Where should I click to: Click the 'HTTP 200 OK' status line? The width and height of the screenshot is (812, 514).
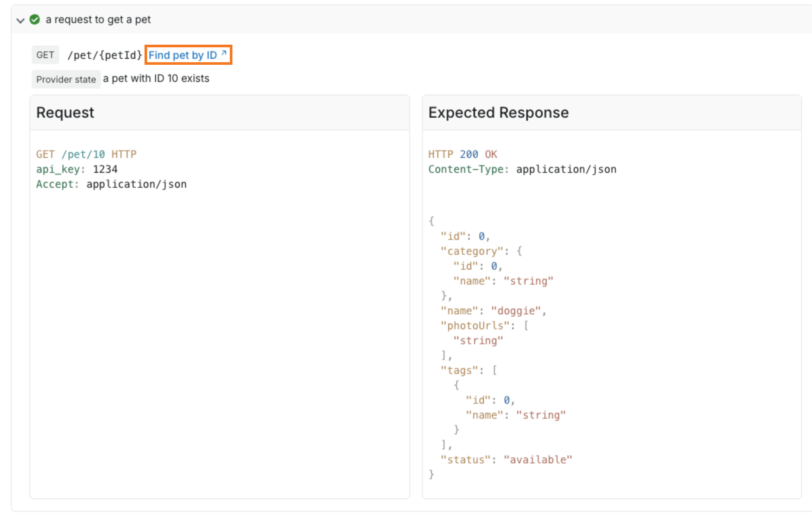pos(463,154)
